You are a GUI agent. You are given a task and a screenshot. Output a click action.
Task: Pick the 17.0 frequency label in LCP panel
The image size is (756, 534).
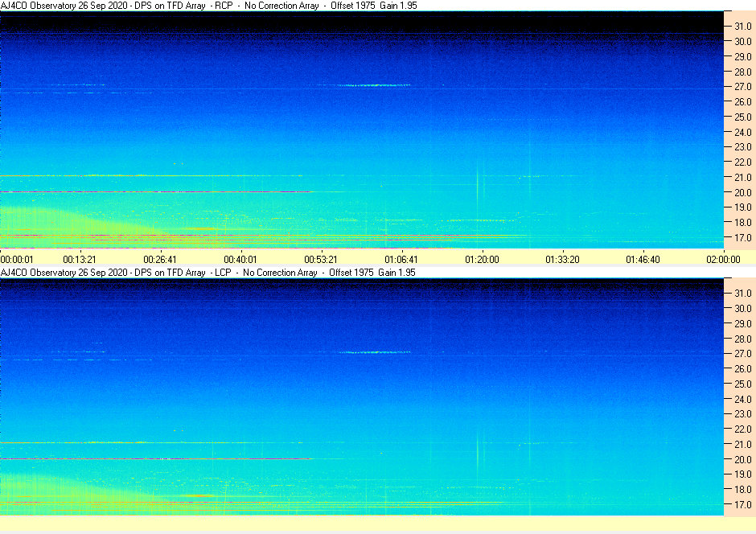(743, 504)
